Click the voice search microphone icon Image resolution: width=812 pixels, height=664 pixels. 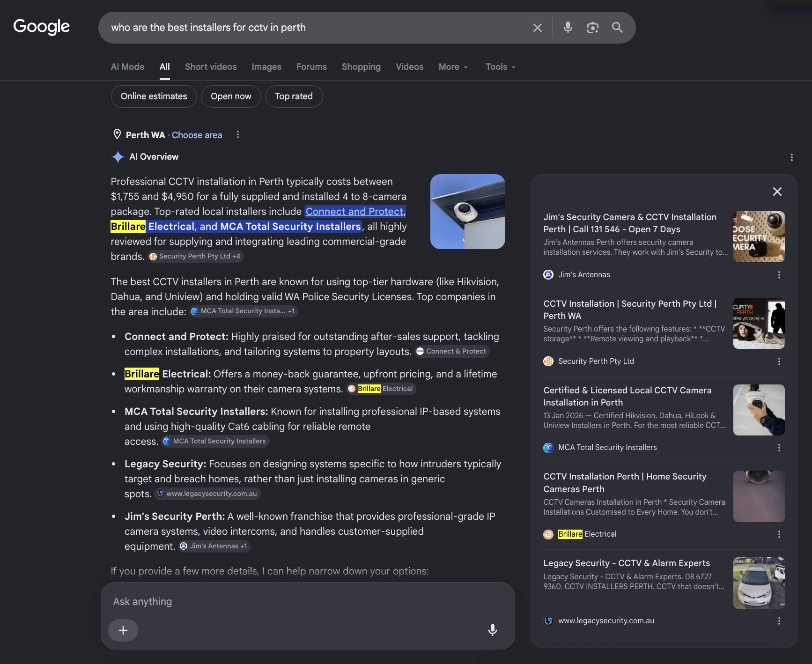(568, 28)
